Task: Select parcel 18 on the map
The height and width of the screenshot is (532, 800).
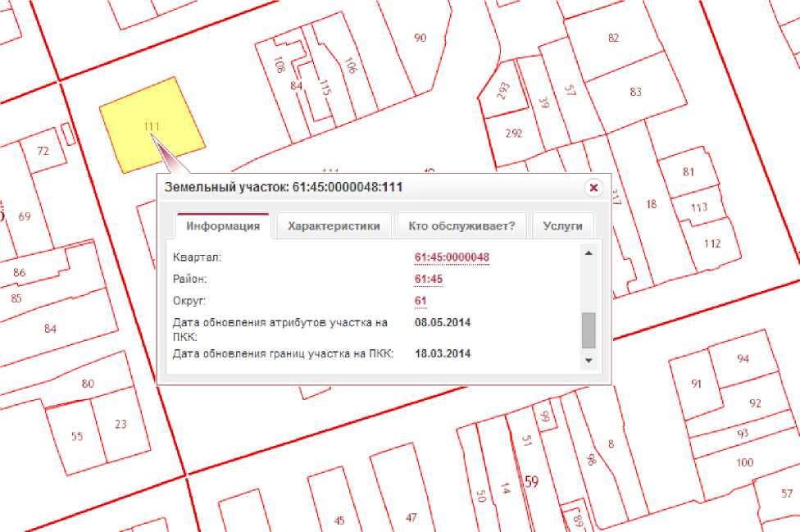Action: tap(652, 204)
